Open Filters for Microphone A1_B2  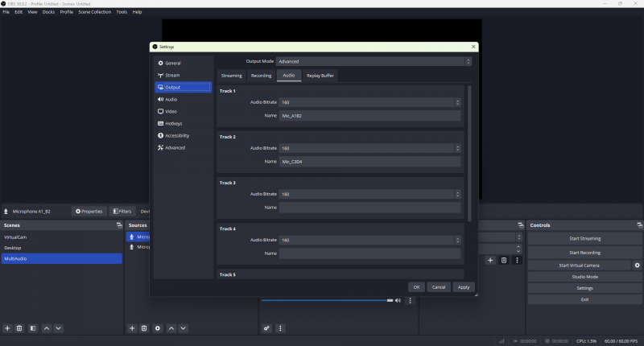click(x=122, y=212)
